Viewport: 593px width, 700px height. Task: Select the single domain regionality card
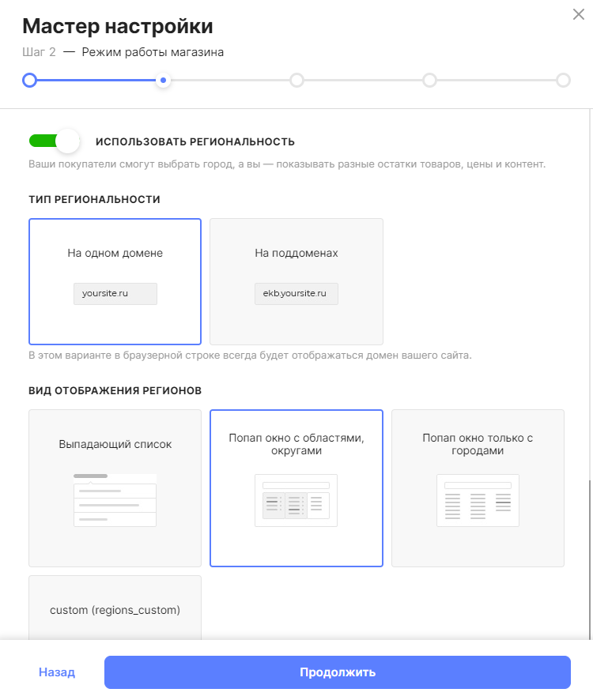115,281
